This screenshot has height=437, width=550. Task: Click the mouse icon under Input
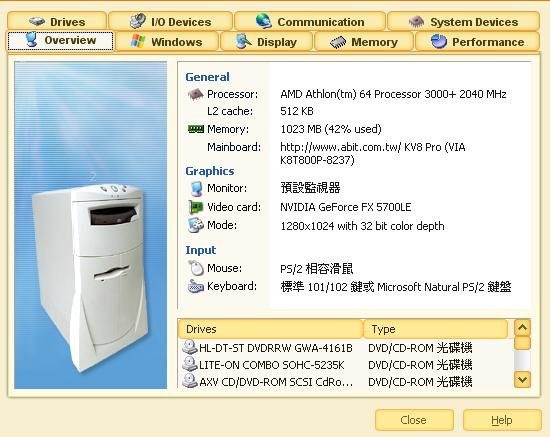196,268
